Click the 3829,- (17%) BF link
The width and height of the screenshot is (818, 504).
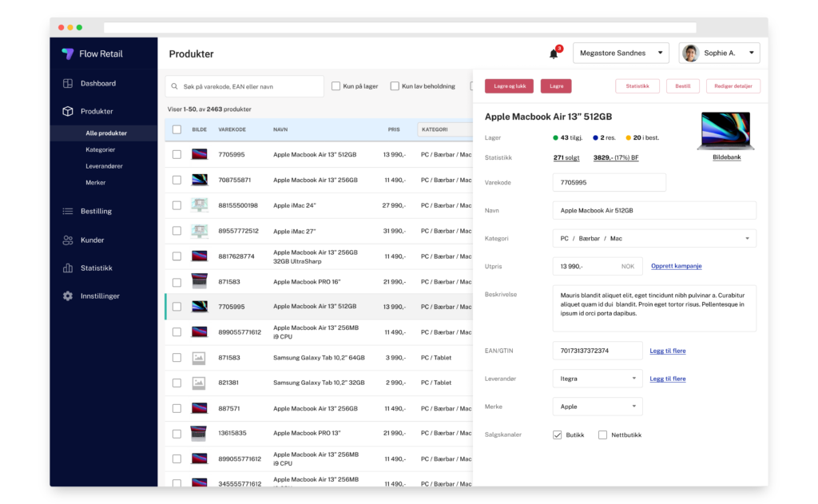coord(616,157)
